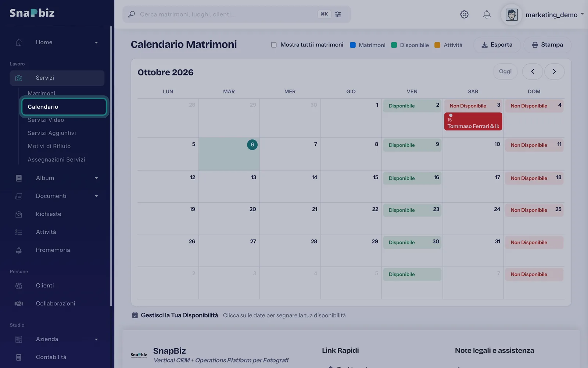588x368 pixels.
Task: Open the notifications bell icon
Action: pyautogui.click(x=487, y=14)
